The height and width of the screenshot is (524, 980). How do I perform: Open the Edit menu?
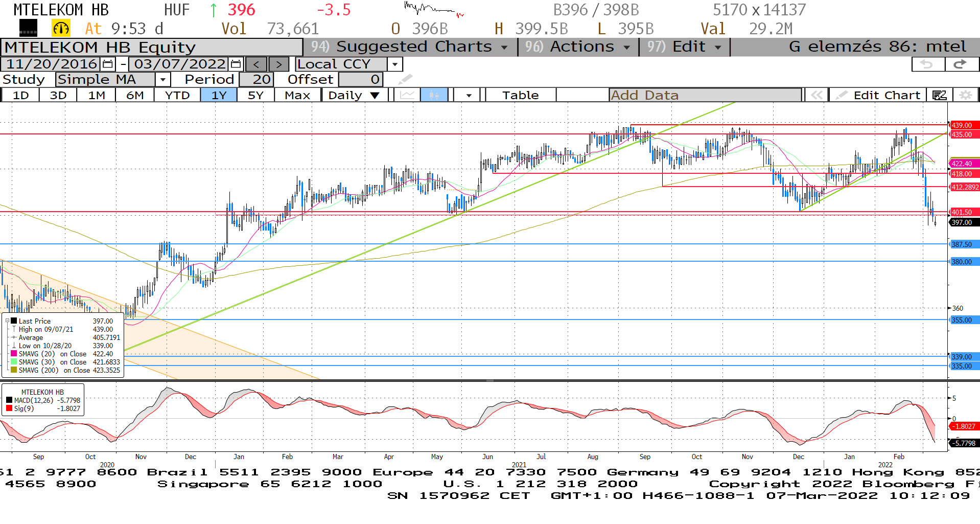[684, 47]
